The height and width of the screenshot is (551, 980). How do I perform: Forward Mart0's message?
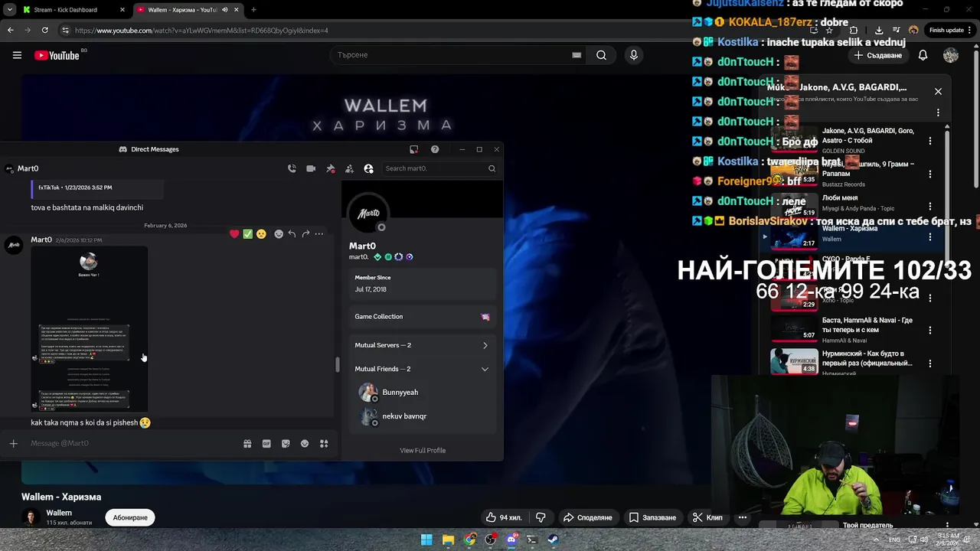(x=305, y=234)
